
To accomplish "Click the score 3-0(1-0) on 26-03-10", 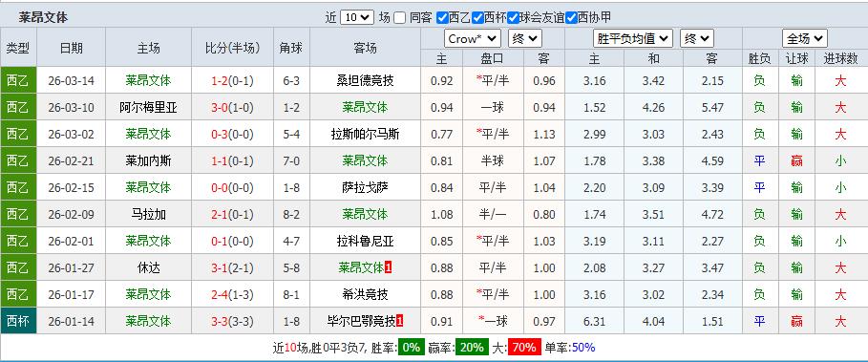I will pyautogui.click(x=232, y=107).
